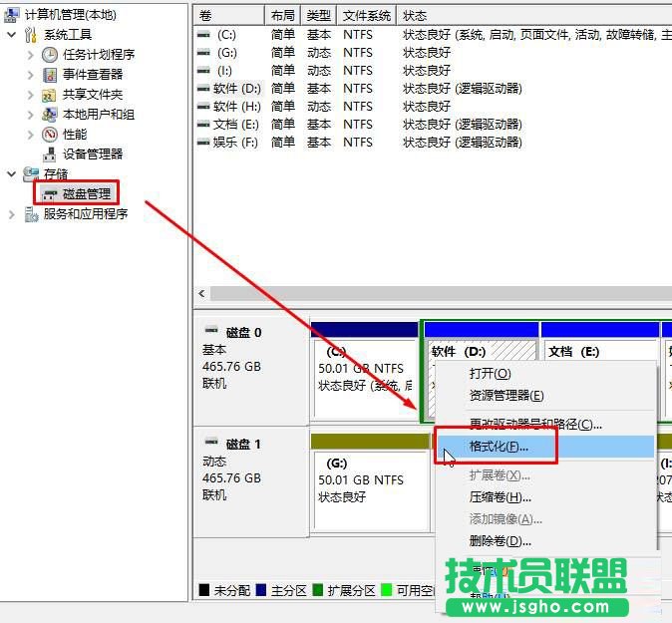Sort by the 卷 column header

pyautogui.click(x=229, y=16)
